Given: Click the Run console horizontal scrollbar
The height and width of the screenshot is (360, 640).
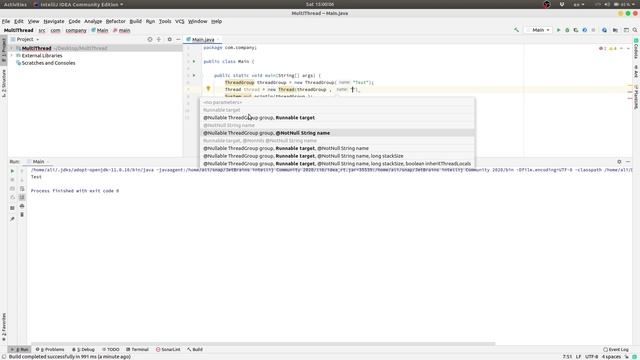Looking at the screenshot, I should pyautogui.click(x=263, y=344).
